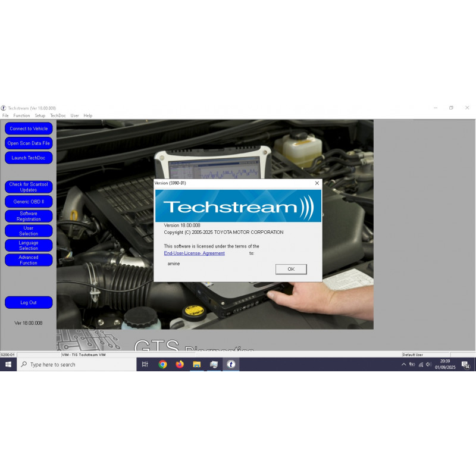Viewport: 476px width, 476px height.
Task: Click the Techstream logo banner in dialog
Action: [x=239, y=206]
